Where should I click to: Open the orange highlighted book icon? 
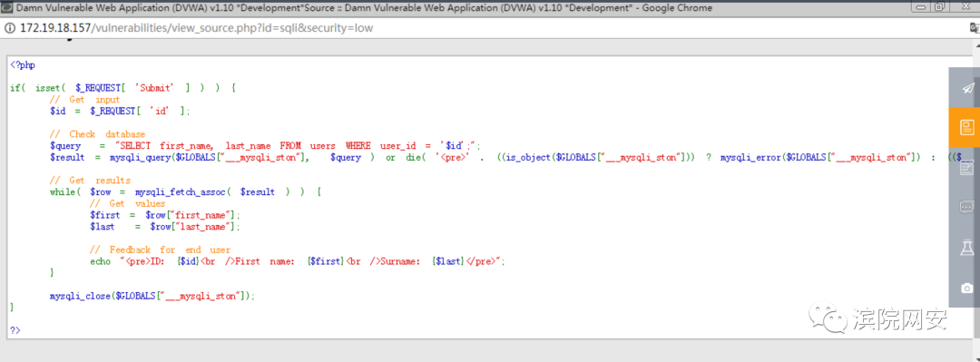966,128
